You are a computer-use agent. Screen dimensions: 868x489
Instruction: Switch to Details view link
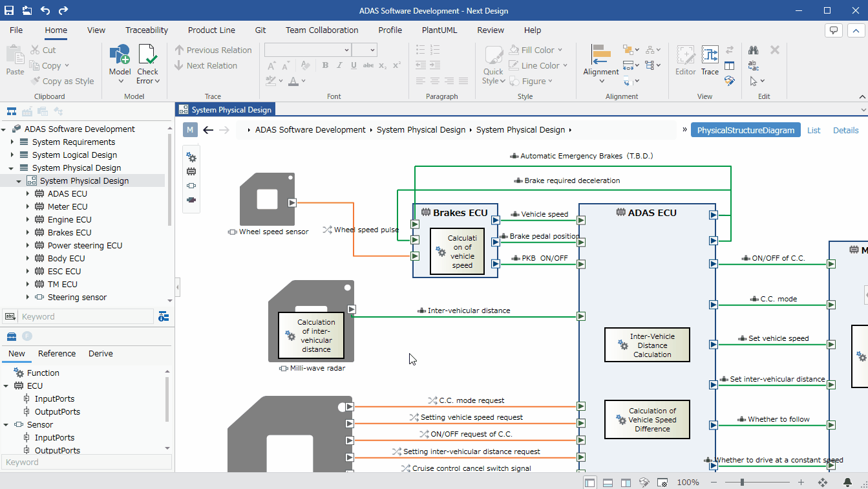pos(845,130)
